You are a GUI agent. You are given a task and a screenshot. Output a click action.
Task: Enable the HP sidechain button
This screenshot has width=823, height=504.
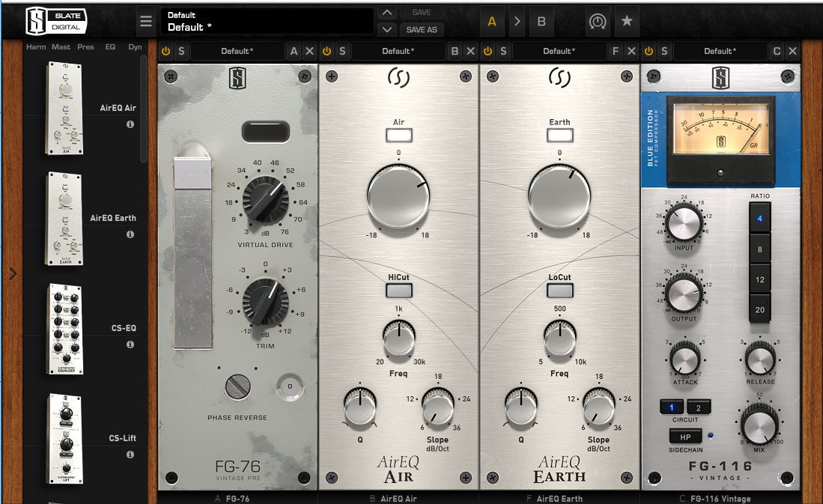click(685, 437)
